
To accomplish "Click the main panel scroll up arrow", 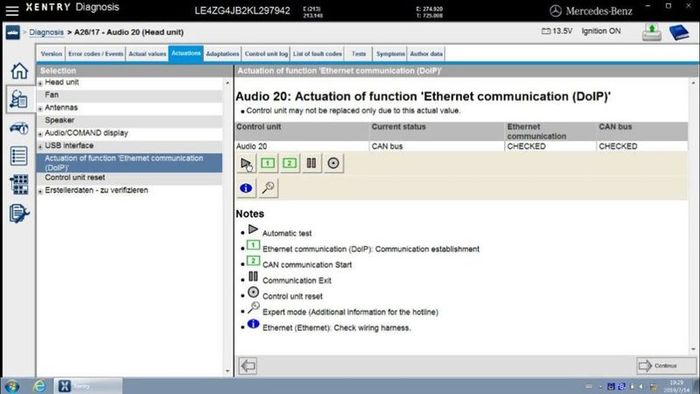I will (693, 83).
